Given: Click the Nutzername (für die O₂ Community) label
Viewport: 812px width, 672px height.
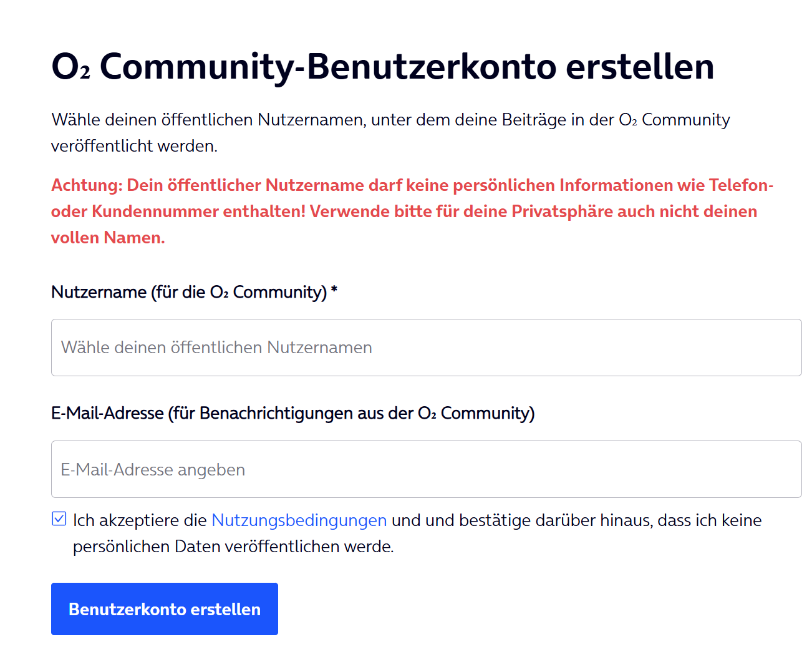Looking at the screenshot, I should [189, 292].
